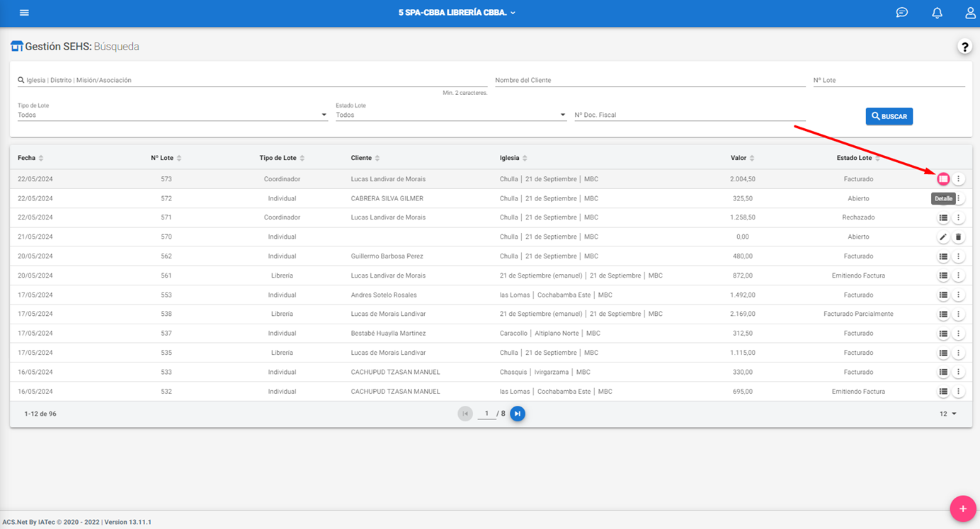Open the user account icon
980x529 pixels.
pos(970,13)
